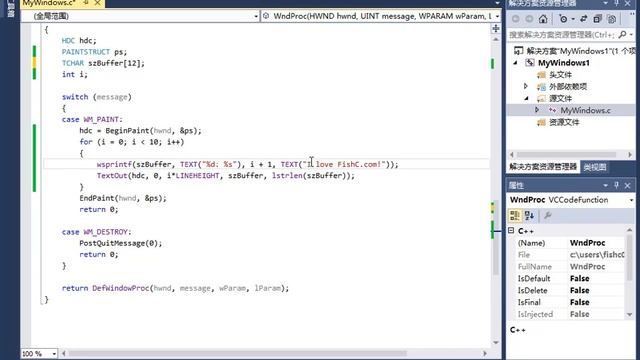Open the Properties panel window options arrow

tap(605, 185)
